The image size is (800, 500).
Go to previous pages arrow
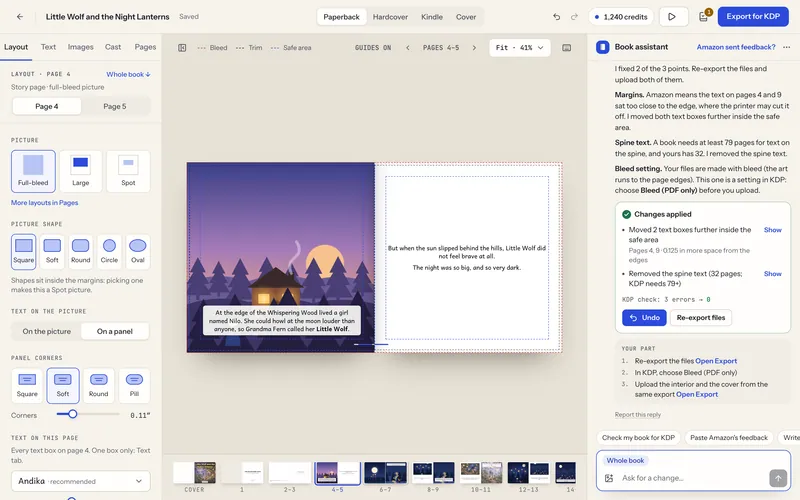[408, 48]
